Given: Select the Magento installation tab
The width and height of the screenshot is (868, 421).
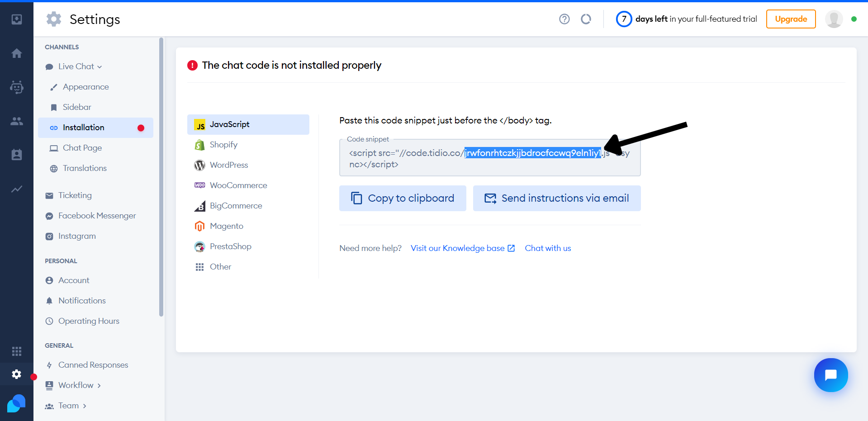Looking at the screenshot, I should 248,226.
